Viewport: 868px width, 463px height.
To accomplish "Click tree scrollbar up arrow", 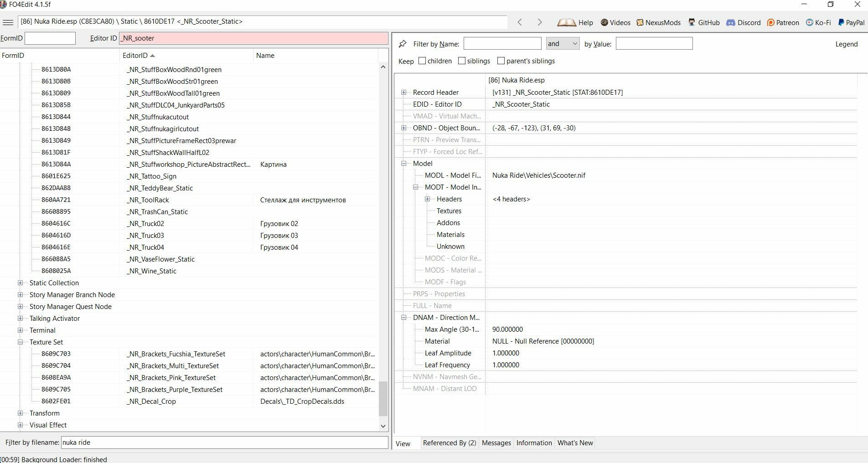I will point(383,67).
